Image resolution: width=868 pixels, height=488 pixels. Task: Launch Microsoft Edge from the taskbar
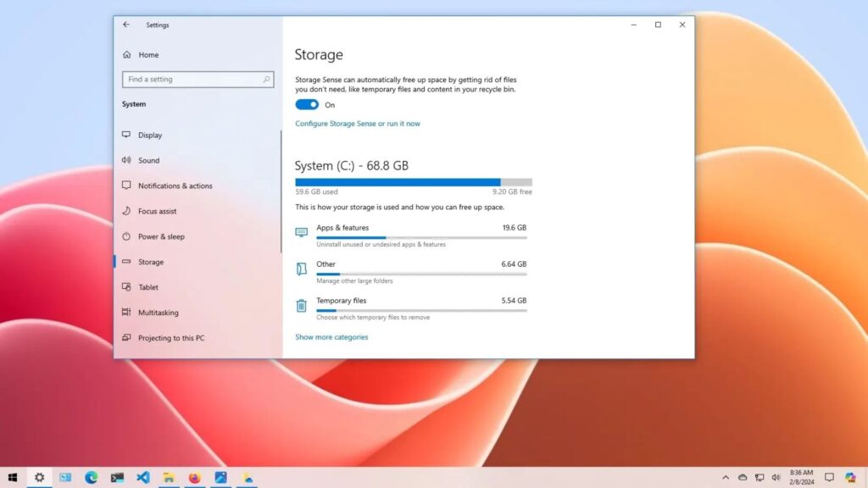(x=91, y=478)
